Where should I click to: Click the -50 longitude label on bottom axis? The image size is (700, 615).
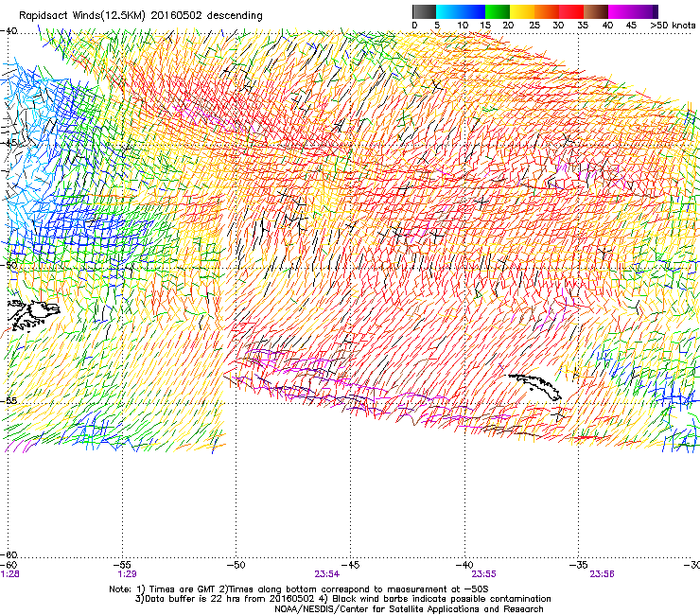pos(236,565)
